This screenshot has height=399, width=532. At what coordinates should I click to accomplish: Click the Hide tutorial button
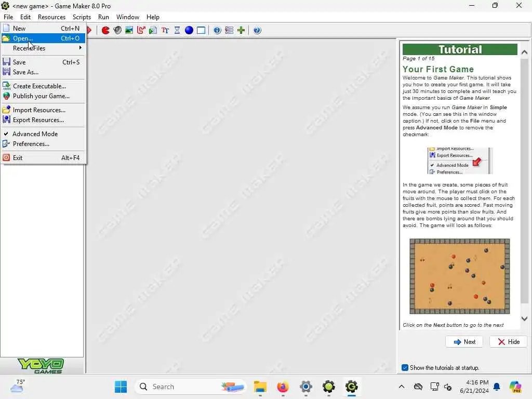508,342
